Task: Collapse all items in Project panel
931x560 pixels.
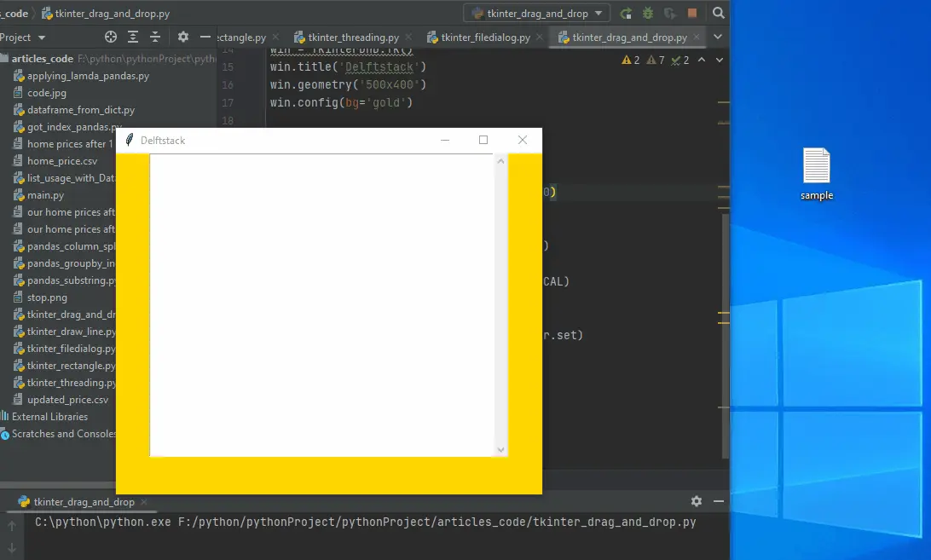Action: click(x=155, y=38)
